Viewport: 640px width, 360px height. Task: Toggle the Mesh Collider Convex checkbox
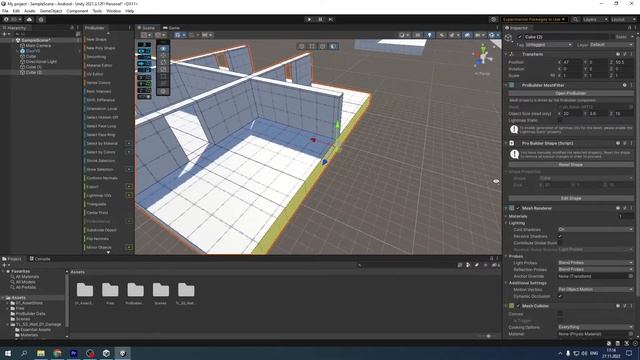(x=560, y=314)
